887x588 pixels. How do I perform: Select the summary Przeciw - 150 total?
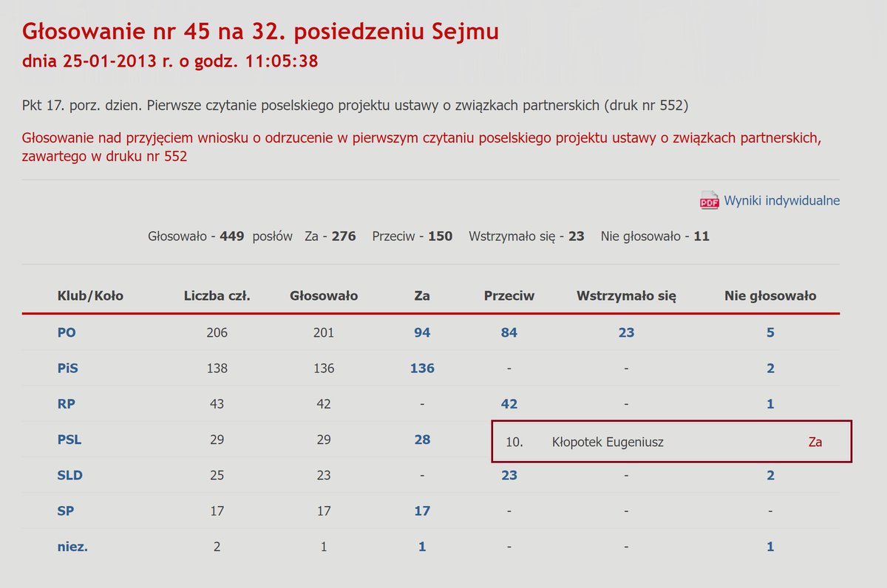pos(412,236)
